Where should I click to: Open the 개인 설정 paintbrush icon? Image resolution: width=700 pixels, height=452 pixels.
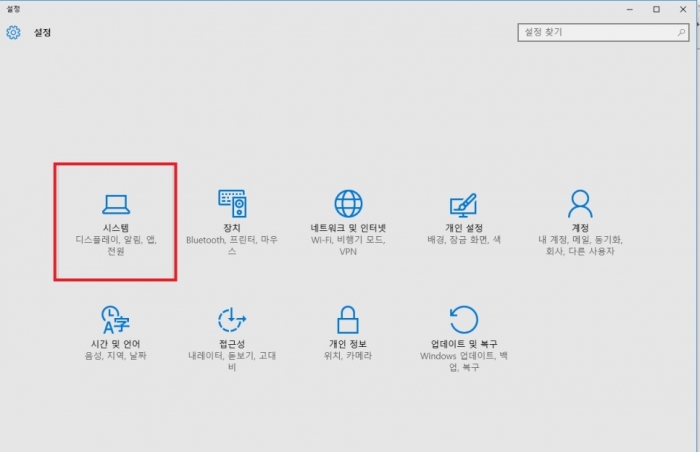(x=463, y=205)
